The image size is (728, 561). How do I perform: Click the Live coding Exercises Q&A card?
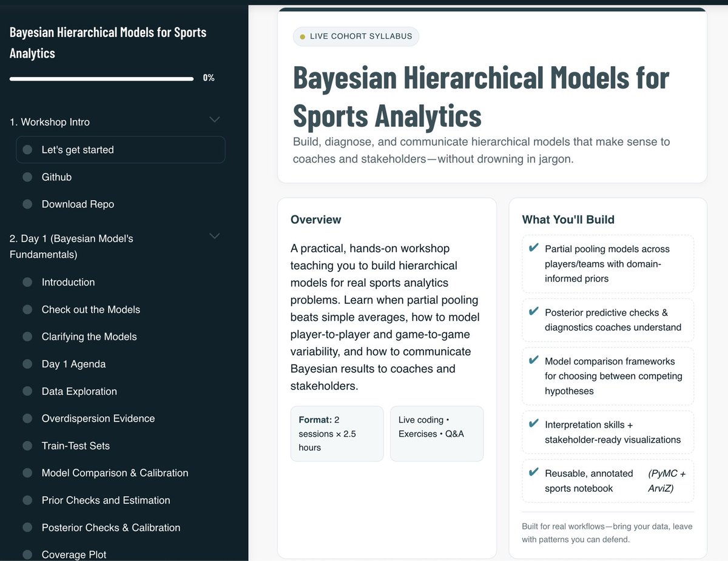[436, 433]
